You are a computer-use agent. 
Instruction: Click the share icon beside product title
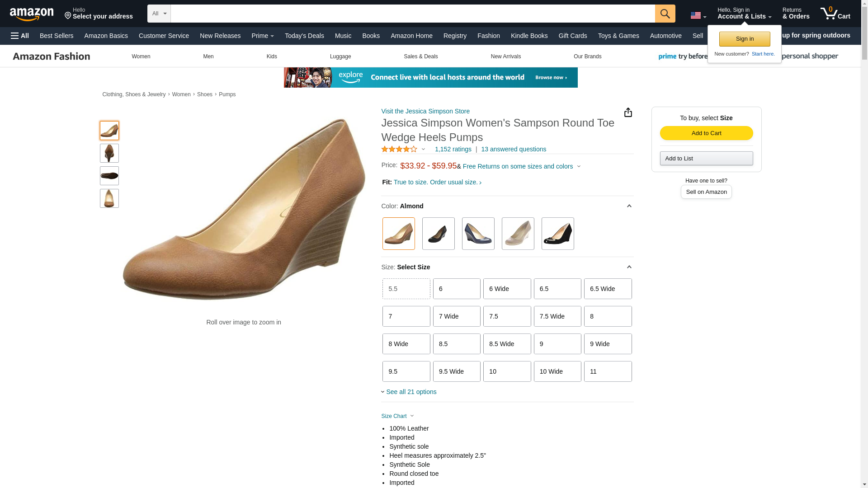(628, 113)
